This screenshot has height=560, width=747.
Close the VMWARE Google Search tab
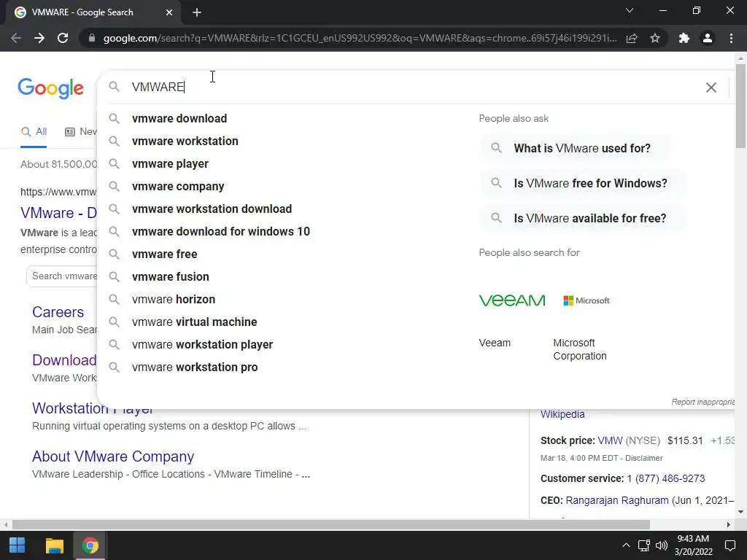pos(169,12)
